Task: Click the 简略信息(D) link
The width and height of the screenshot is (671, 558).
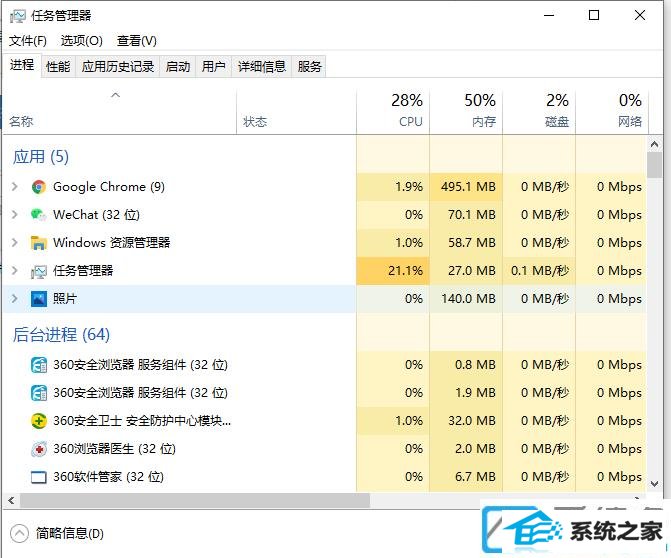Action: [70, 534]
